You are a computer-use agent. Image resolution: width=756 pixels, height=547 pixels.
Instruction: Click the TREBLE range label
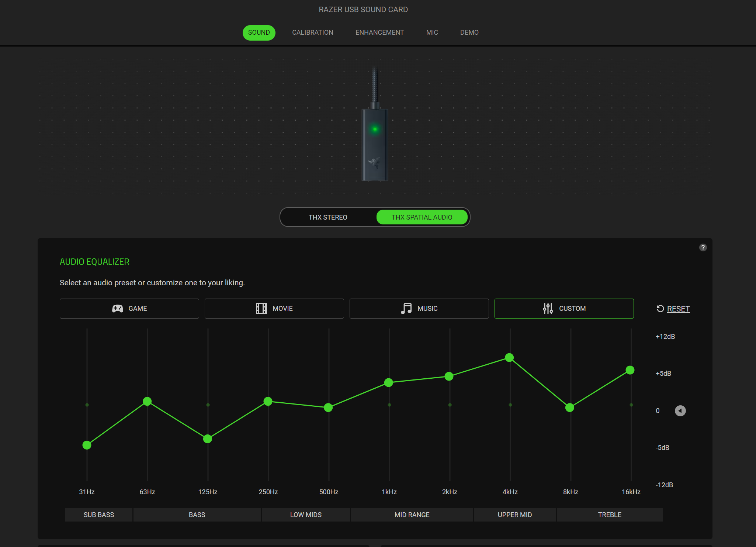[610, 515]
